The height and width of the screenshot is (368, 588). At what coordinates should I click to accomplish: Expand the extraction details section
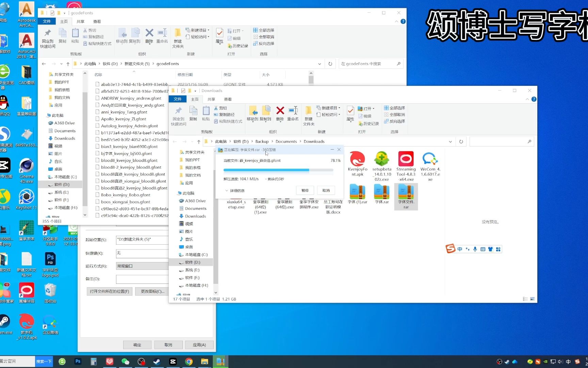coord(235,190)
